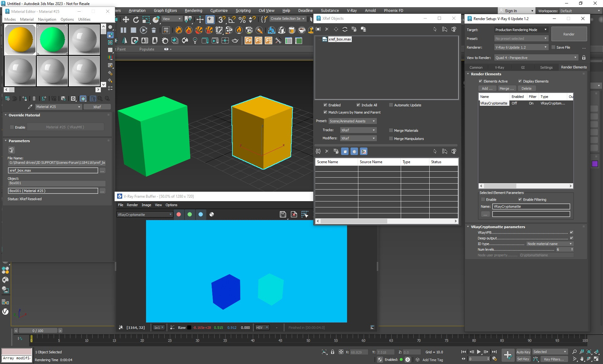Image resolution: width=603 pixels, height=364 pixels.
Task: Enable Merge Manipulators checkbox
Action: tap(391, 138)
